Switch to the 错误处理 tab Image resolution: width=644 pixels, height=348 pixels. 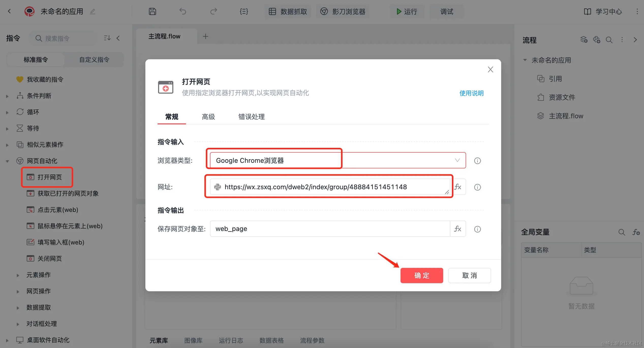[x=251, y=117]
